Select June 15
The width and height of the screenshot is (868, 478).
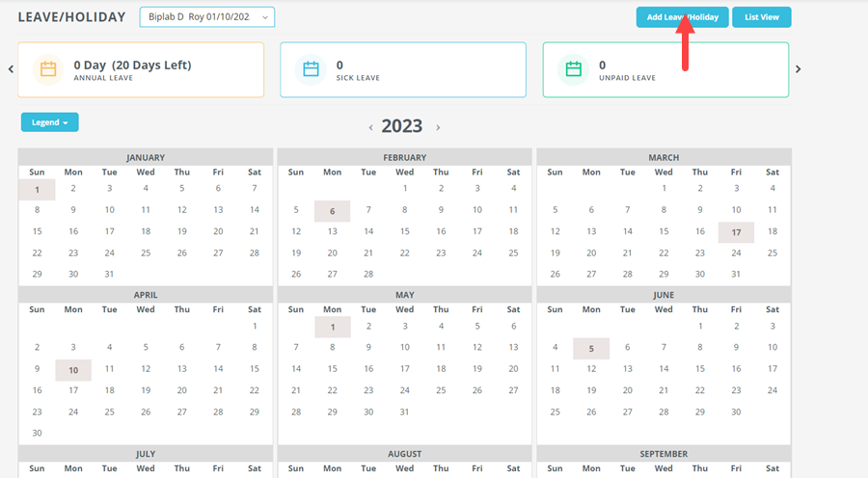coord(700,368)
